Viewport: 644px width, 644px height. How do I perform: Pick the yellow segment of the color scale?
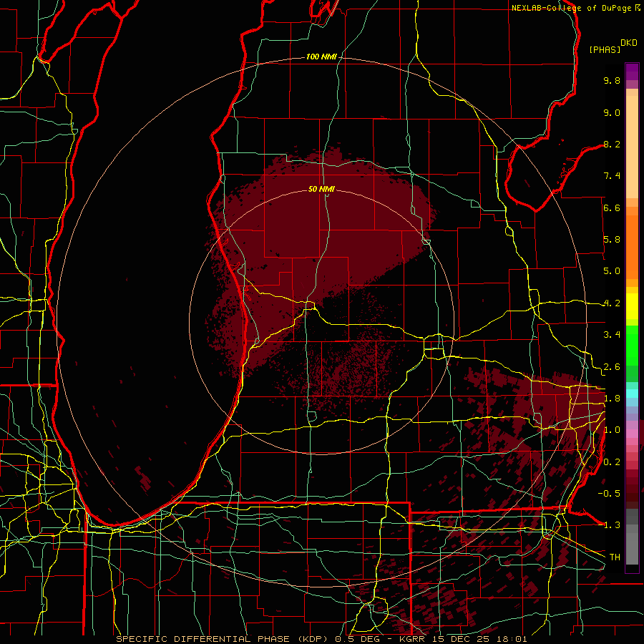click(632, 306)
